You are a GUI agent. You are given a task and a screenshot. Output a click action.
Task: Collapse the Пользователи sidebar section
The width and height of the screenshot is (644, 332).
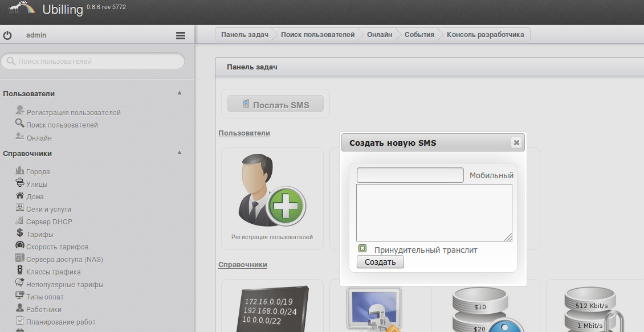180,93
